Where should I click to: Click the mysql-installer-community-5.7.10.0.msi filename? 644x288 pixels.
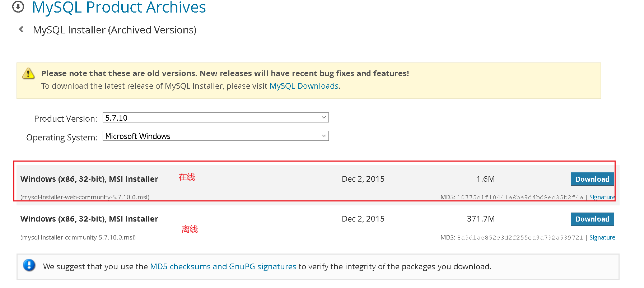click(78, 238)
